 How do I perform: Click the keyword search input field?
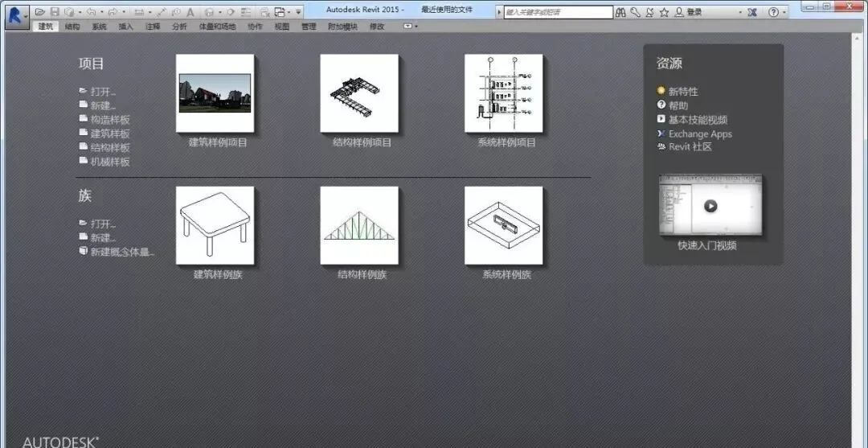coord(559,12)
